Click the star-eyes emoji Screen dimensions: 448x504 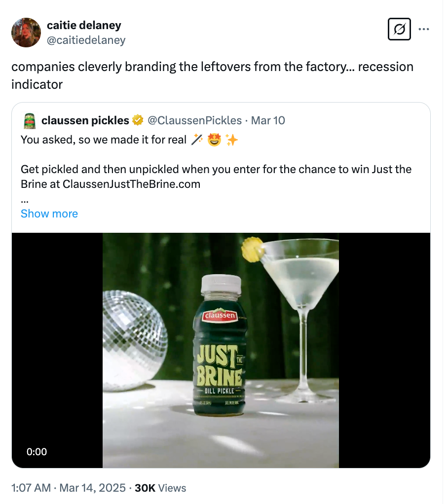tap(214, 140)
